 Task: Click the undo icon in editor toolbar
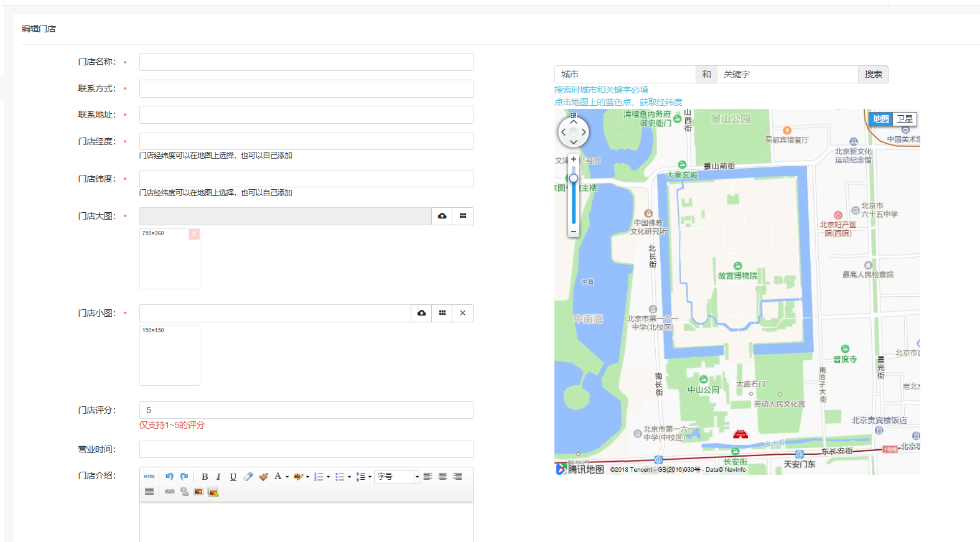tap(169, 477)
